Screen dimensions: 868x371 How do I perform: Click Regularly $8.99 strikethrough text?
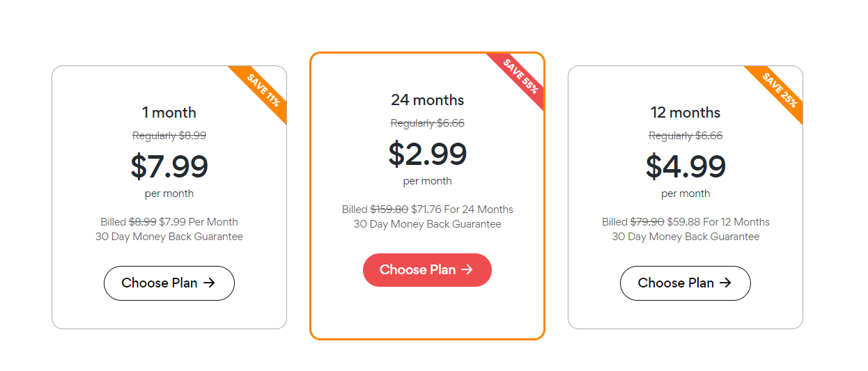coord(169,136)
